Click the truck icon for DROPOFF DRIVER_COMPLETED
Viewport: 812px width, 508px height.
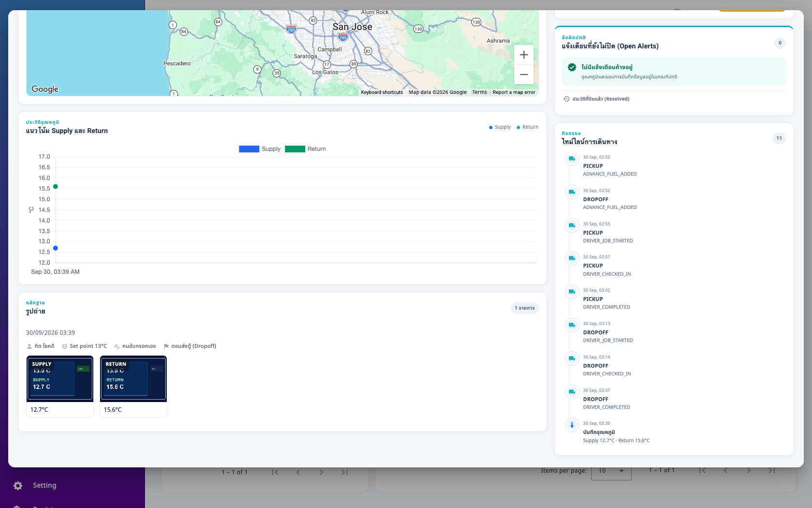tap(572, 392)
